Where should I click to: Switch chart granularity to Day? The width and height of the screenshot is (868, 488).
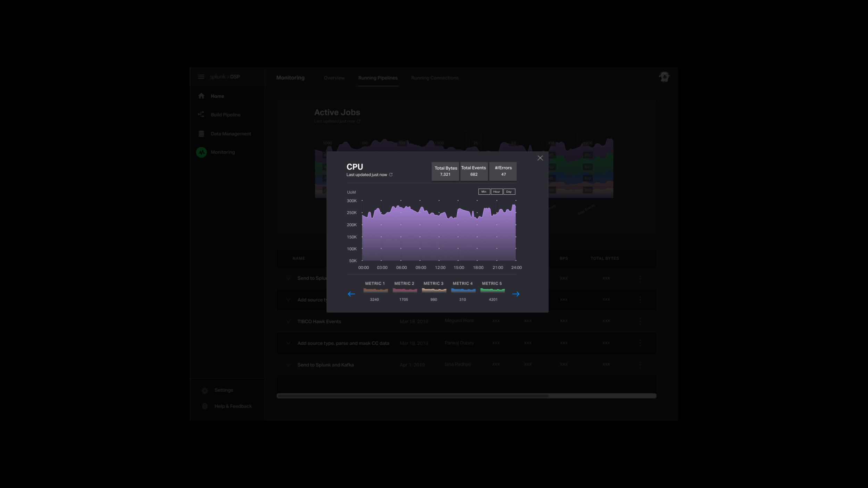tap(509, 192)
